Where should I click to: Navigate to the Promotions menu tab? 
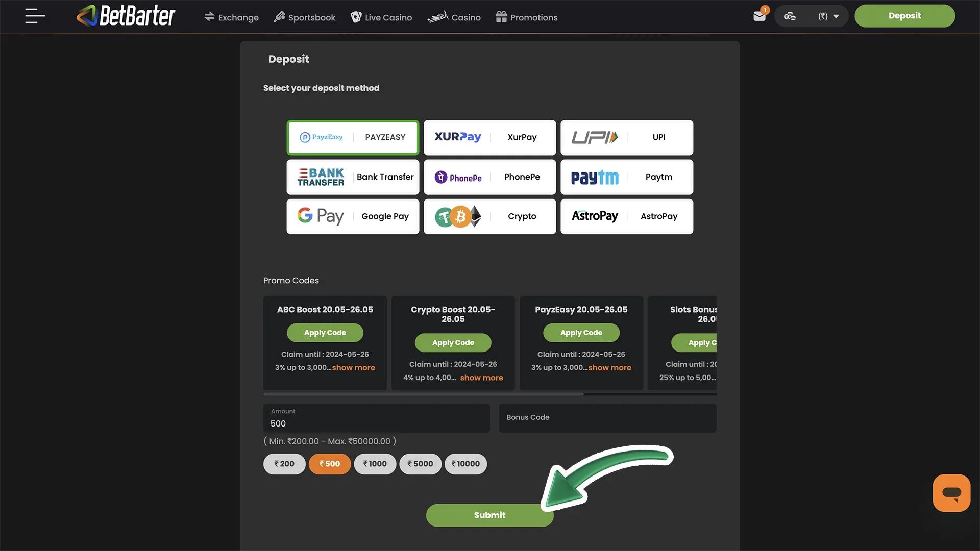click(x=534, y=16)
